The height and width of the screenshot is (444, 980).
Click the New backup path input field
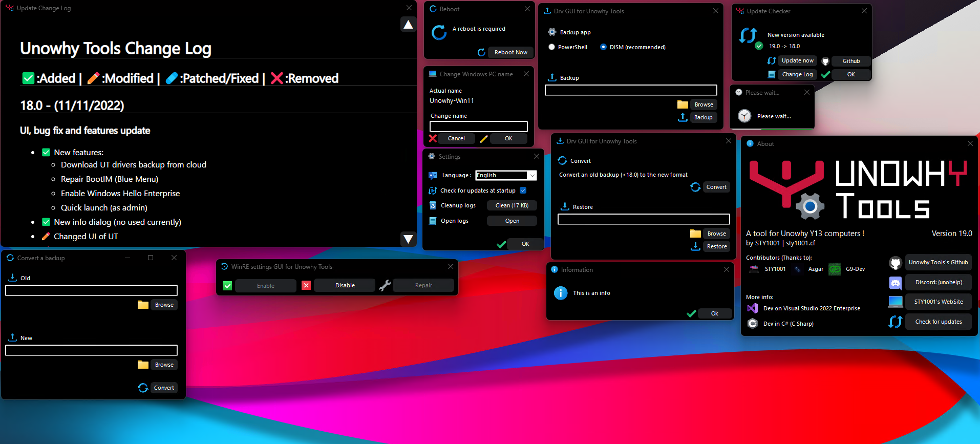(91, 350)
